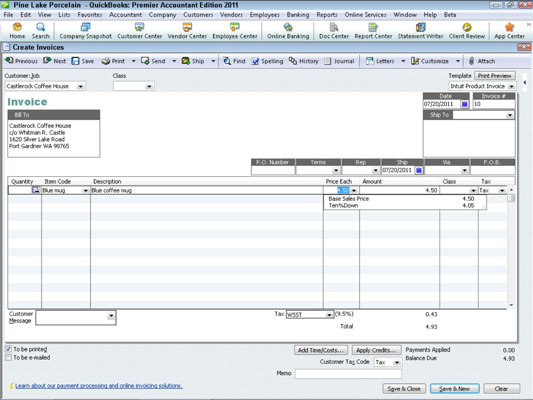Enable the To be e-mailed checkbox
Image resolution: width=533 pixels, height=400 pixels.
pos(8,358)
